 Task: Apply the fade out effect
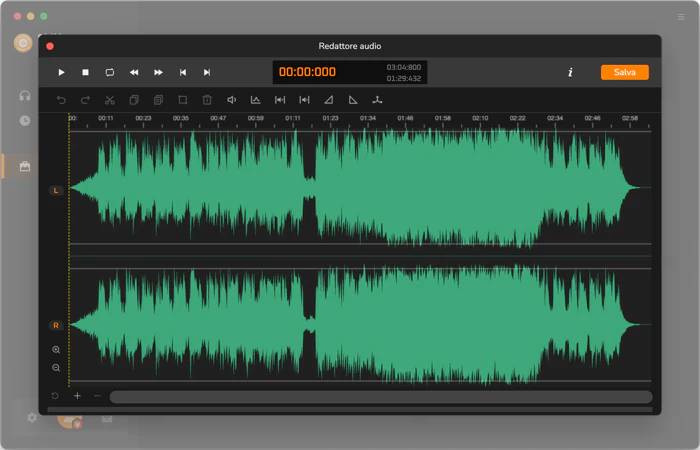tap(353, 100)
